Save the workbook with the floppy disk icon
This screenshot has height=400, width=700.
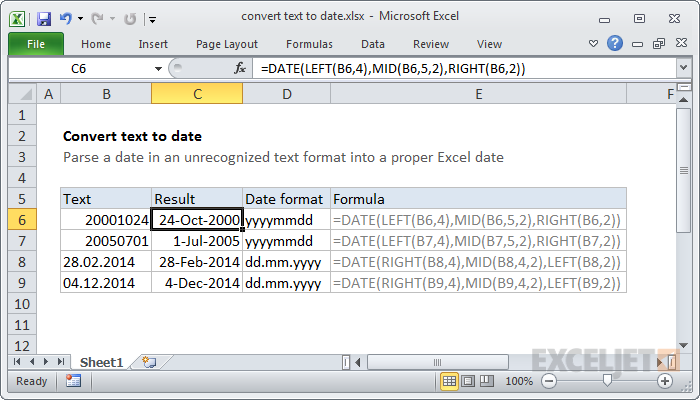point(44,19)
